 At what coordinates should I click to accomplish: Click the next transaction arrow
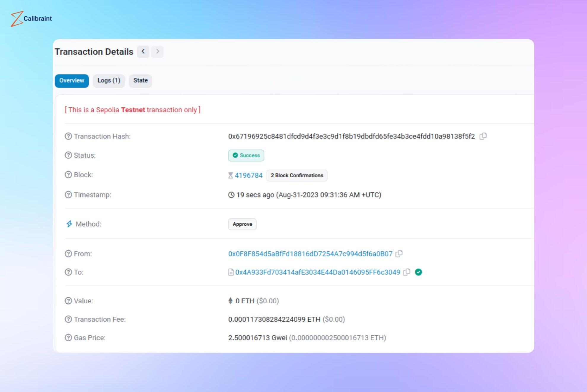157,52
